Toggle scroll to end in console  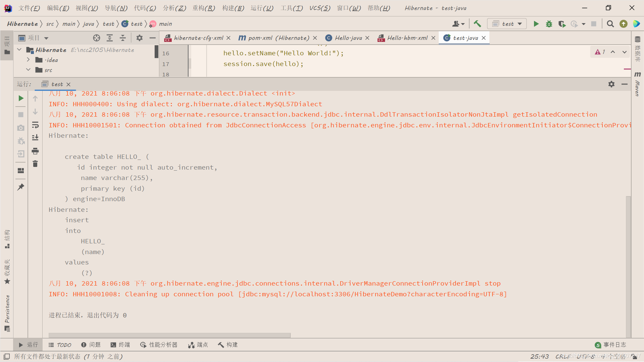[35, 138]
